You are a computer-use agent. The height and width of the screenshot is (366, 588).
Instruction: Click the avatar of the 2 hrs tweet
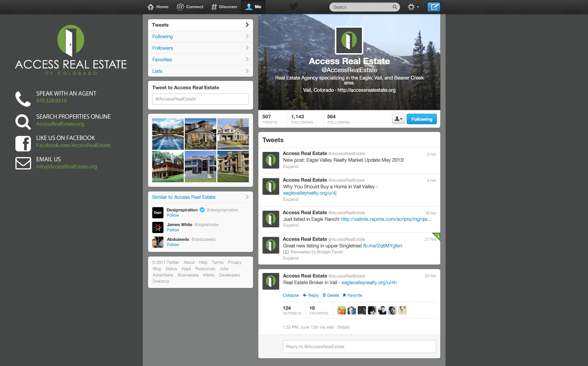click(x=271, y=160)
